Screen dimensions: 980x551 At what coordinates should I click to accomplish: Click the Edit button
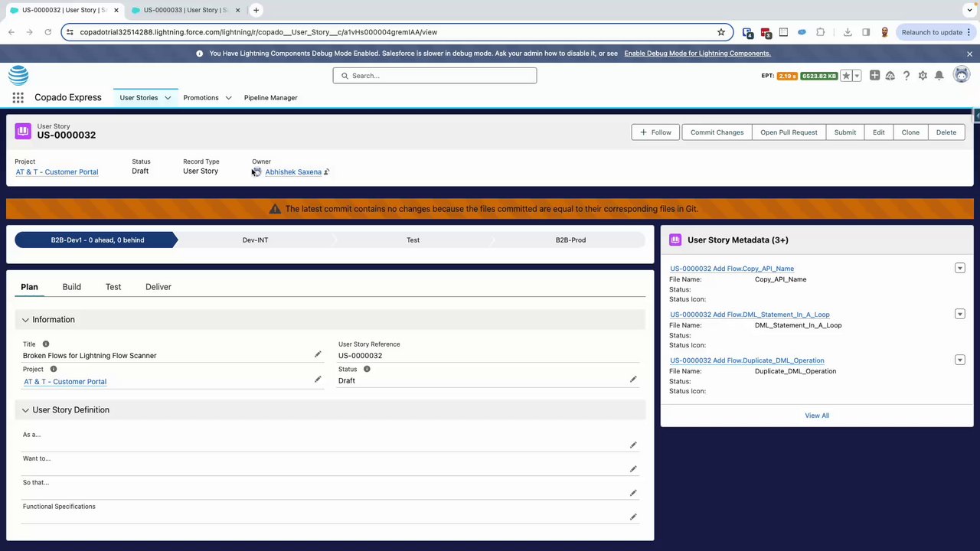pos(879,132)
